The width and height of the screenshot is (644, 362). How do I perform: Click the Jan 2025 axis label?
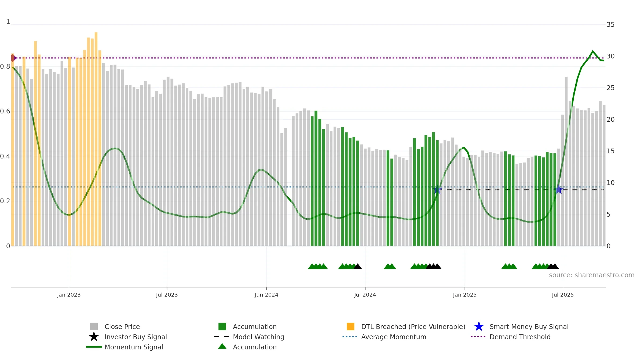(465, 295)
